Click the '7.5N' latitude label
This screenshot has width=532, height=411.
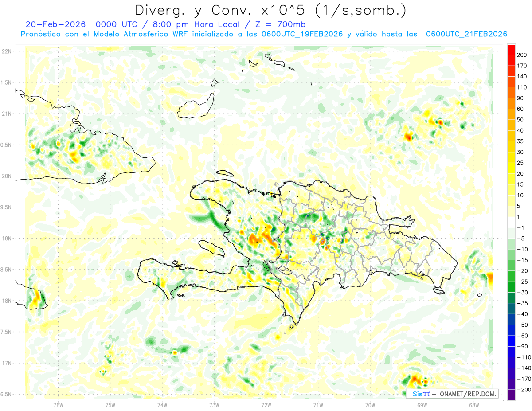[x=6, y=332]
